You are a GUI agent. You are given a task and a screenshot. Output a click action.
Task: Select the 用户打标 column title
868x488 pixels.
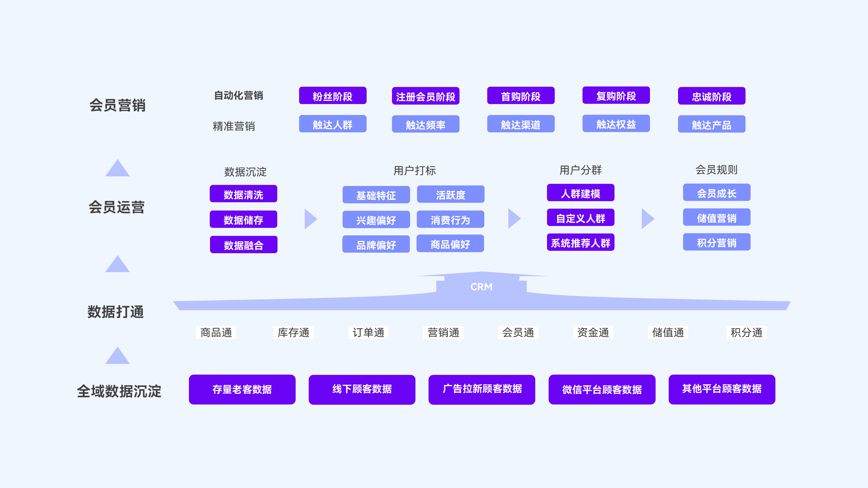[x=415, y=170]
